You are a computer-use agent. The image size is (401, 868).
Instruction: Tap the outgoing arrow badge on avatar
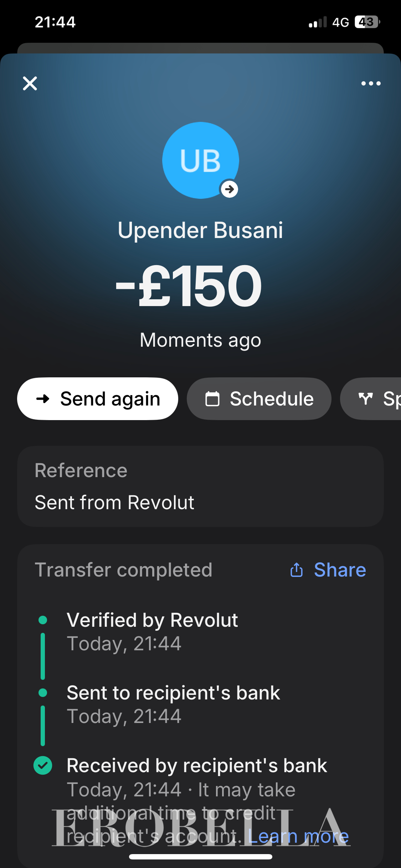click(x=230, y=189)
